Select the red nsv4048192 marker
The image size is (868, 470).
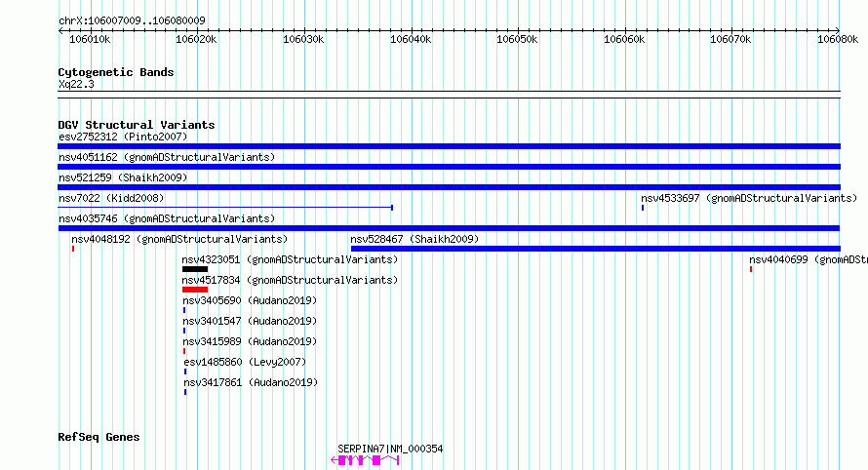click(73, 249)
